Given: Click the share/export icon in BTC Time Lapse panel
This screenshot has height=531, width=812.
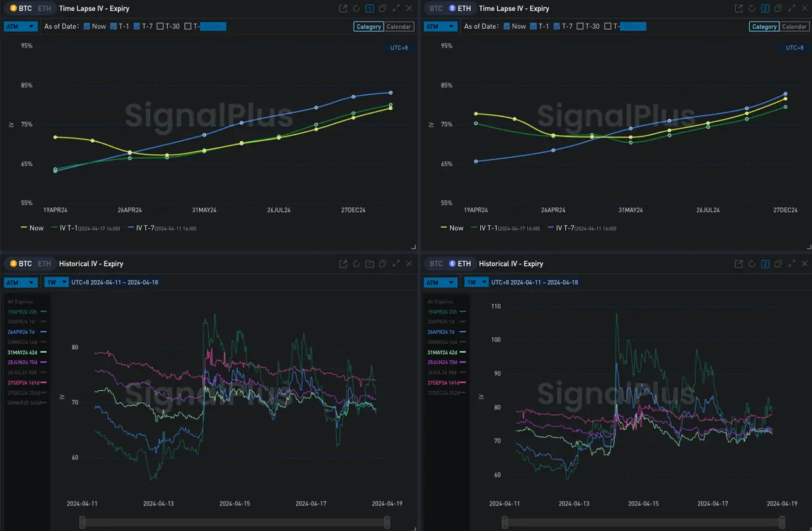Looking at the screenshot, I should click(x=343, y=8).
